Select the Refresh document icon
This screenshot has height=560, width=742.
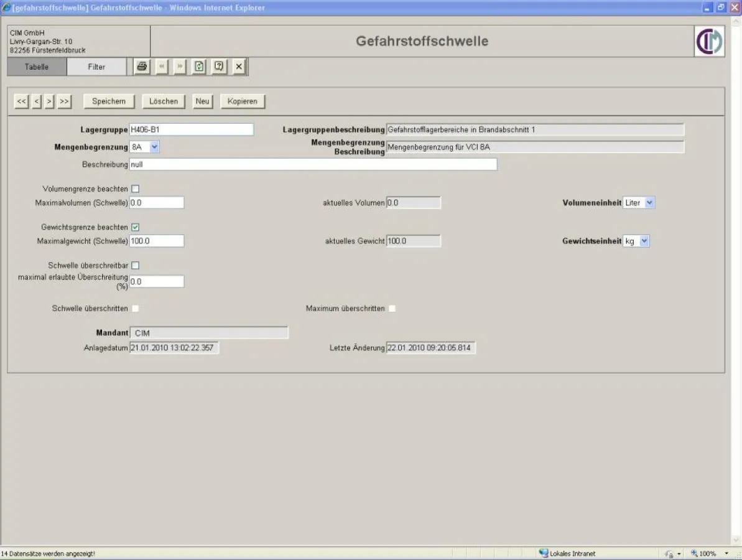[x=198, y=67]
